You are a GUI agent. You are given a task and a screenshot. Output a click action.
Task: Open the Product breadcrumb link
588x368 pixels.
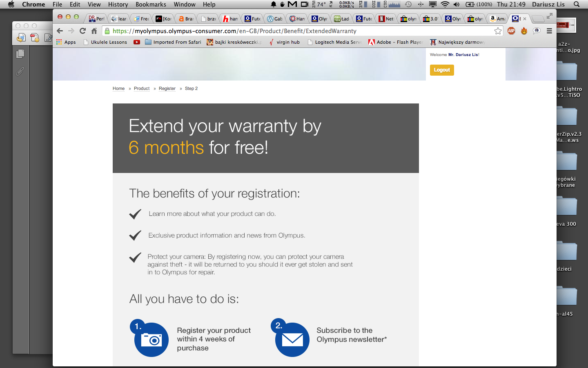pos(142,88)
